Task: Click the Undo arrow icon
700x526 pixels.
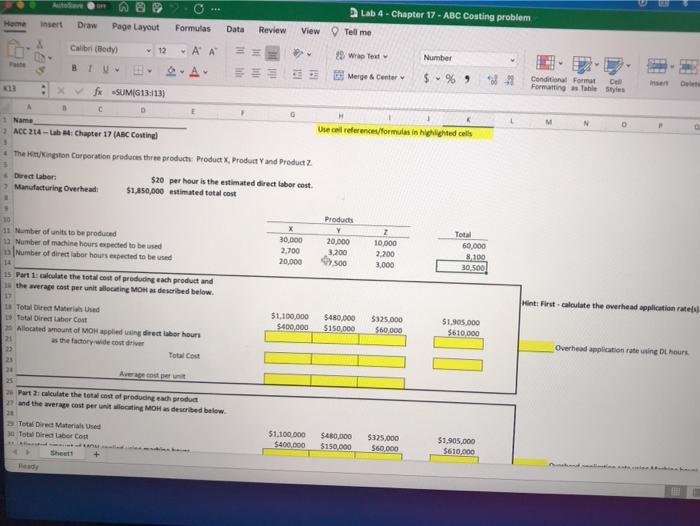Action: pos(175,8)
